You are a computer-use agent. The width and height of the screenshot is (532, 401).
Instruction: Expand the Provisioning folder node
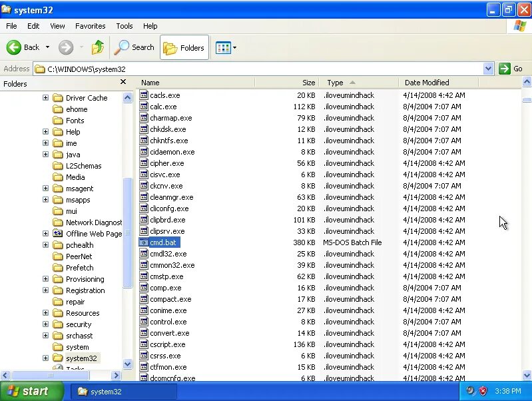coord(45,278)
